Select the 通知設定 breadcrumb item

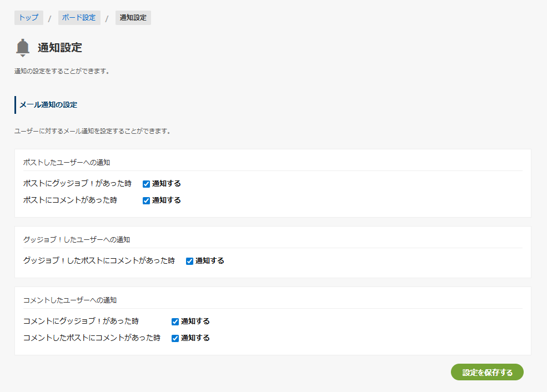133,18
